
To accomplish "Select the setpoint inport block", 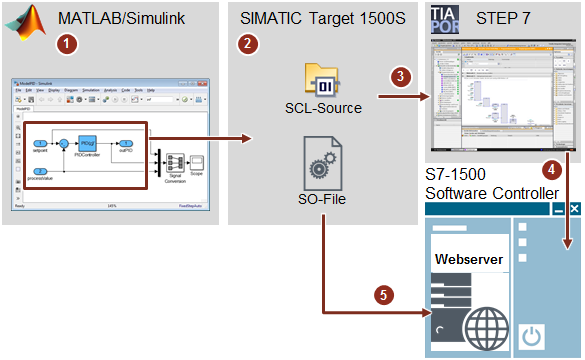I will pyautogui.click(x=40, y=143).
